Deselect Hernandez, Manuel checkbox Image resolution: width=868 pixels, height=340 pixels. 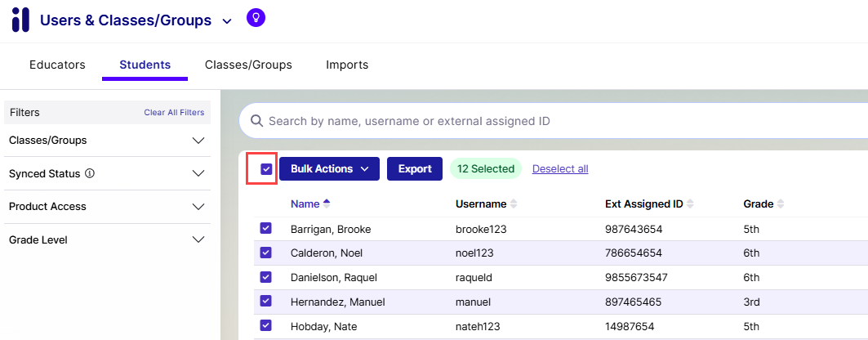pos(266,302)
